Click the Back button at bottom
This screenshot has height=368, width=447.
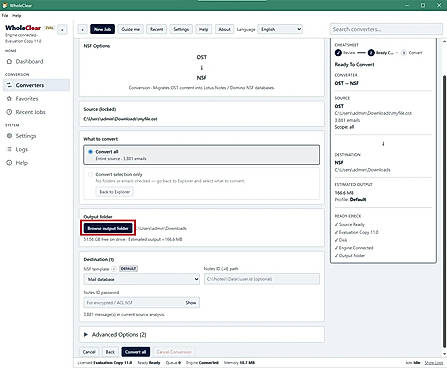tap(110, 352)
